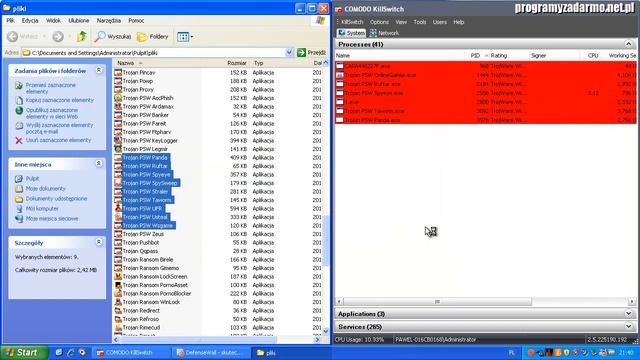640x360 pixels.
Task: Click Wyślij zaznaczone elementy pocztą e-mail
Action: [60, 128]
